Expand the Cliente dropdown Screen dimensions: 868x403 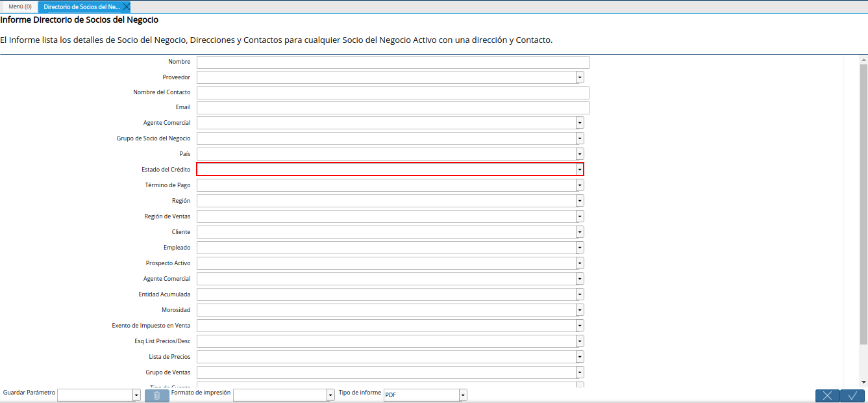click(580, 232)
